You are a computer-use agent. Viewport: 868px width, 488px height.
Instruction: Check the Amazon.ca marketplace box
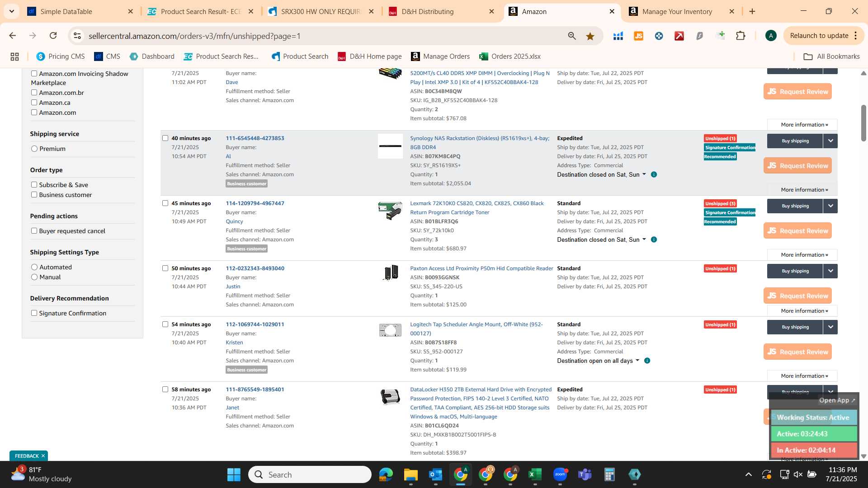click(x=34, y=103)
